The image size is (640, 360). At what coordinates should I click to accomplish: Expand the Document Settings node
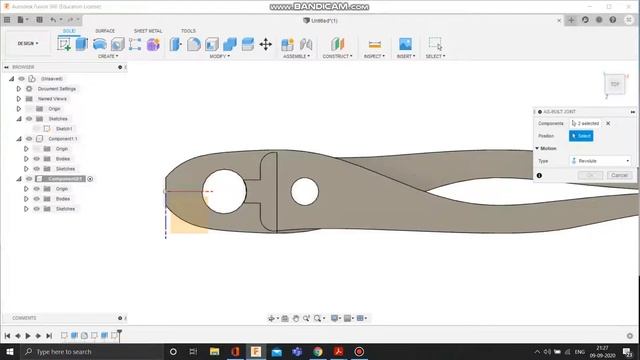tap(19, 89)
